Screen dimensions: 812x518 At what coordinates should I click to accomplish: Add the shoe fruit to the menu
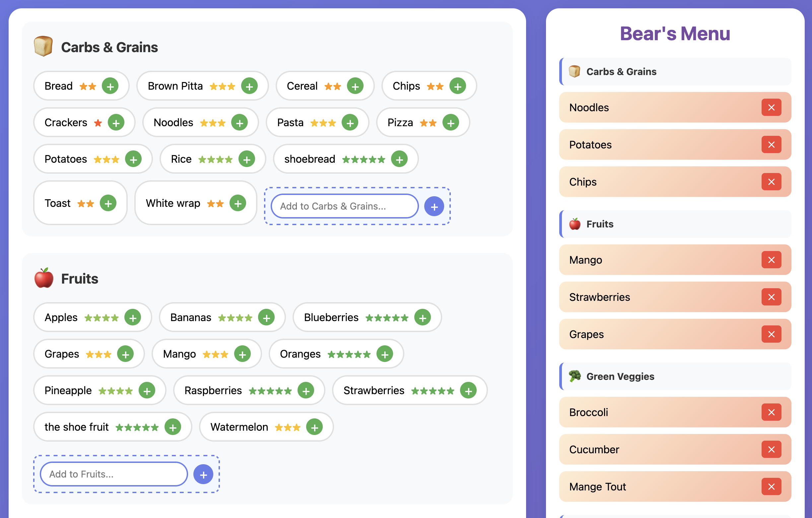(173, 427)
